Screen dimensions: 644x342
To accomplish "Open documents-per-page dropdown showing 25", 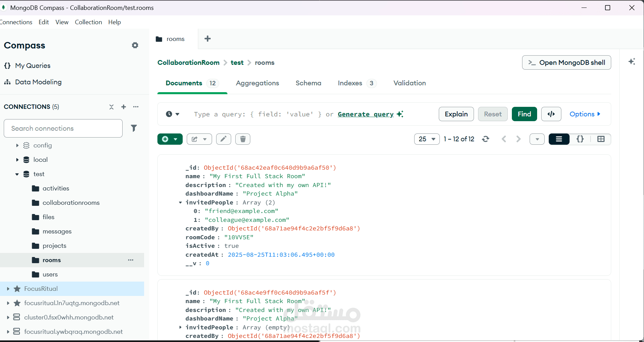I will coord(427,139).
